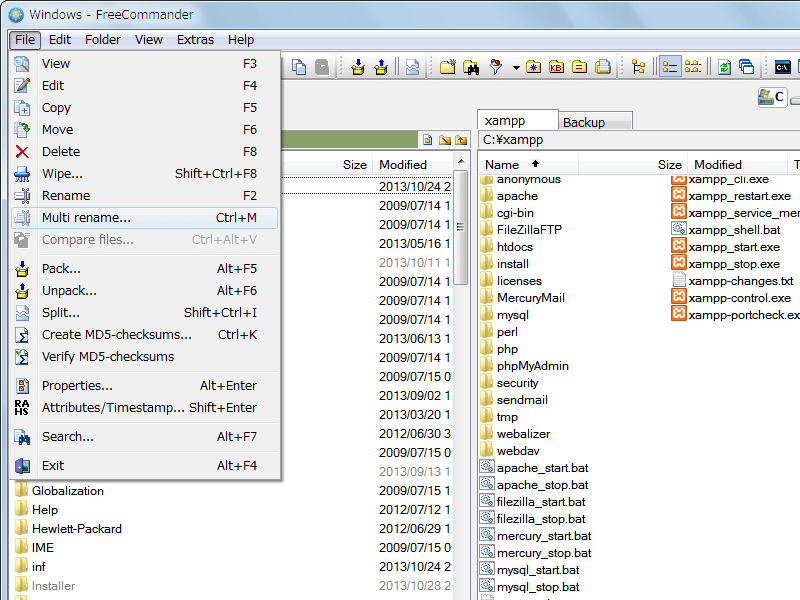Select the phpMyAdmin folder
The width and height of the screenshot is (800, 600).
click(532, 366)
